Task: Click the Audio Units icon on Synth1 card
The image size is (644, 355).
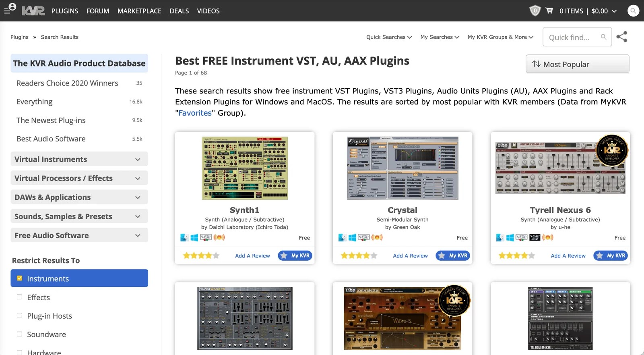Action: pos(219,237)
